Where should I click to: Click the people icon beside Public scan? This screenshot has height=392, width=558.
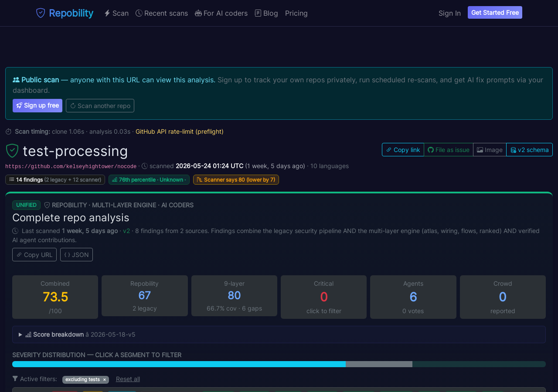(x=16, y=80)
